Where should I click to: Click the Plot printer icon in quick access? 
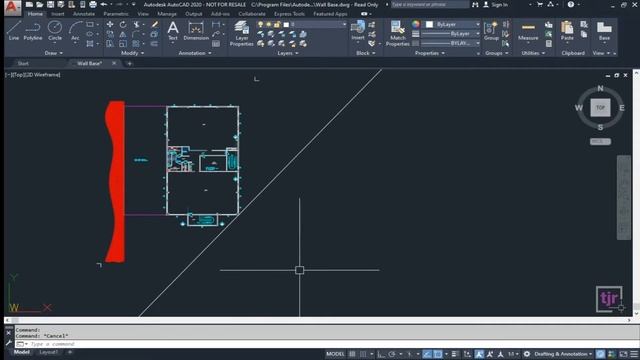93,4
